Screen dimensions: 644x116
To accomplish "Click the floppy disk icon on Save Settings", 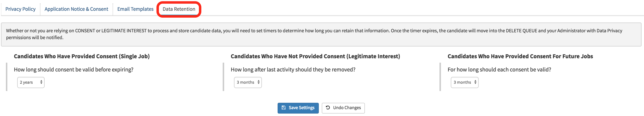I will 283,108.
